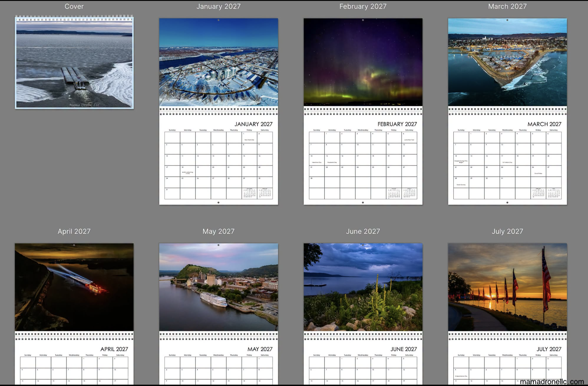
Task: Click the "January 2027" label above page
Action: click(219, 6)
